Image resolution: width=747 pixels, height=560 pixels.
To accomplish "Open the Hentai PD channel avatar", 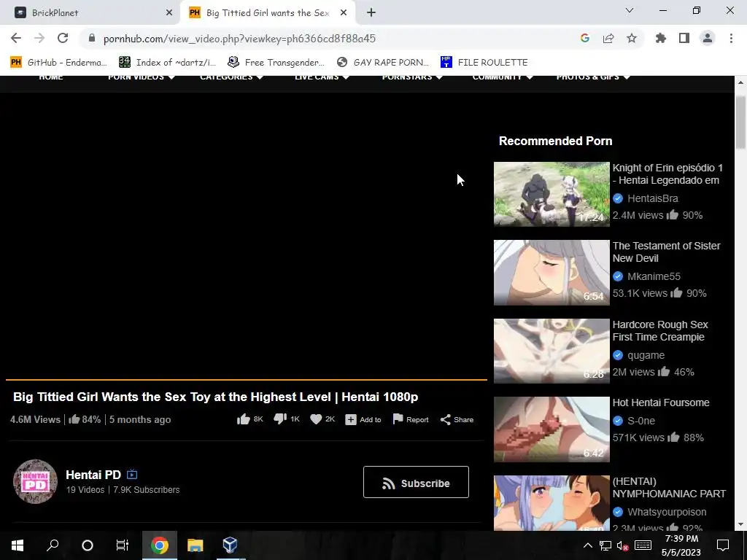I will coord(35,481).
